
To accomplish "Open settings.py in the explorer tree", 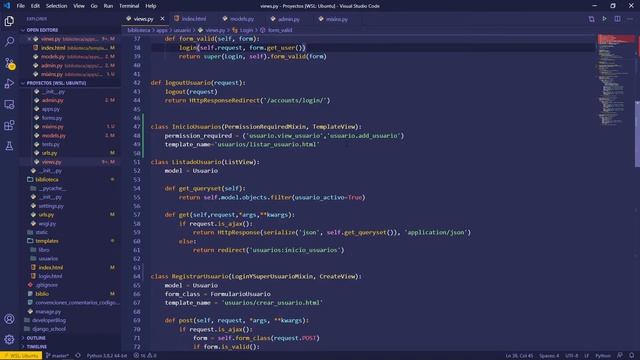I will pyautogui.click(x=51, y=206).
